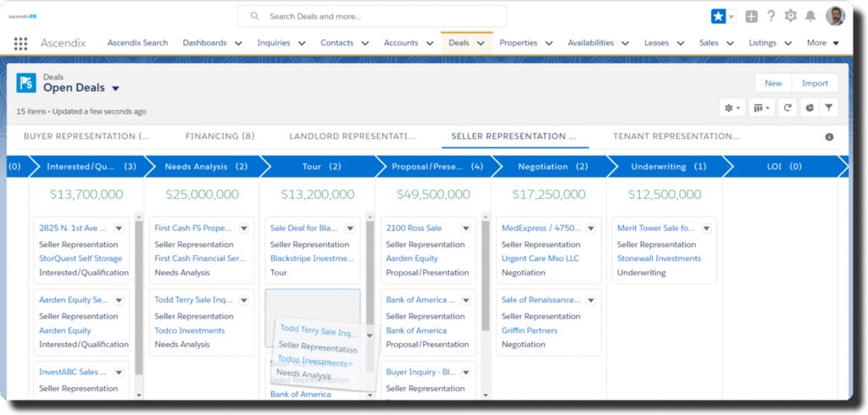Viewport: 868px width, 415px height.
Task: Open the Ascendix Search tab
Action: point(138,42)
